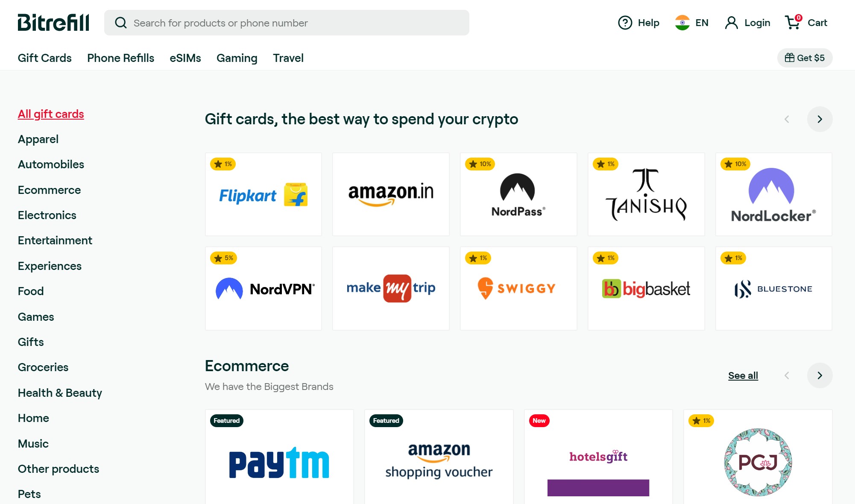Select Electronics category in sidebar
Viewport: 855px width, 504px height.
tap(47, 215)
